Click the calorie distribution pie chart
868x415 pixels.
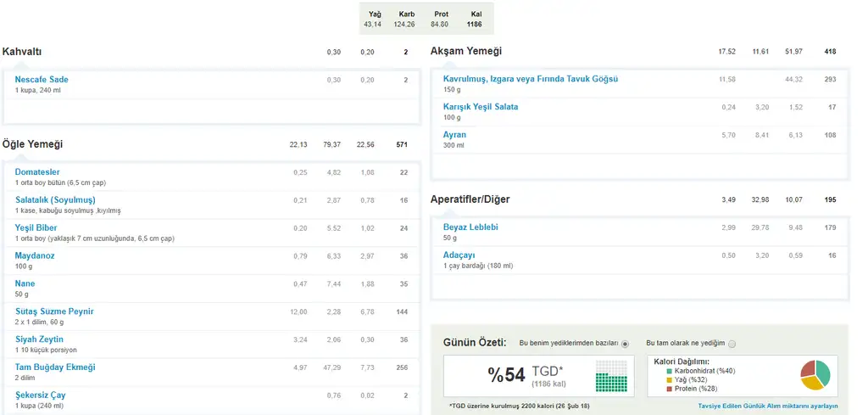[815, 373]
